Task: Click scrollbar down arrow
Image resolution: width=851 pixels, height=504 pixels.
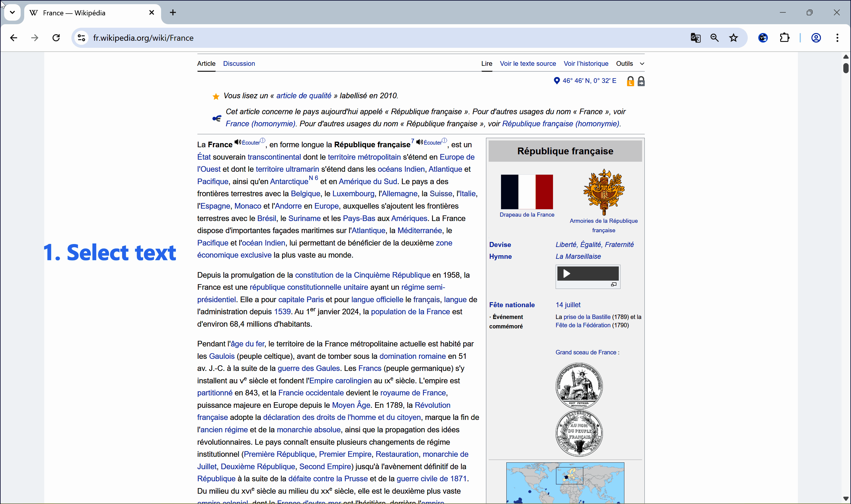Action: coord(846,499)
